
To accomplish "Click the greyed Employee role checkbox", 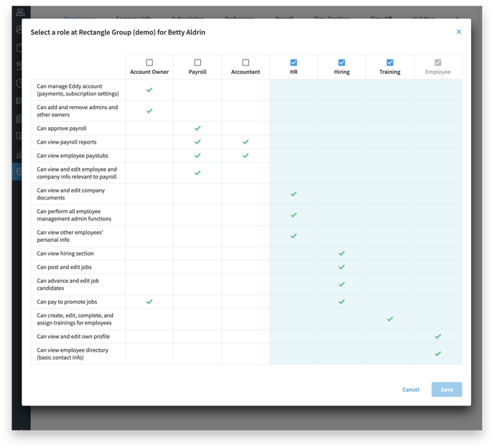I will click(438, 62).
